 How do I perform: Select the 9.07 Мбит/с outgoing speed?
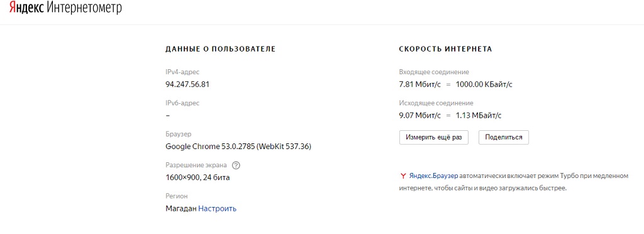pos(420,116)
